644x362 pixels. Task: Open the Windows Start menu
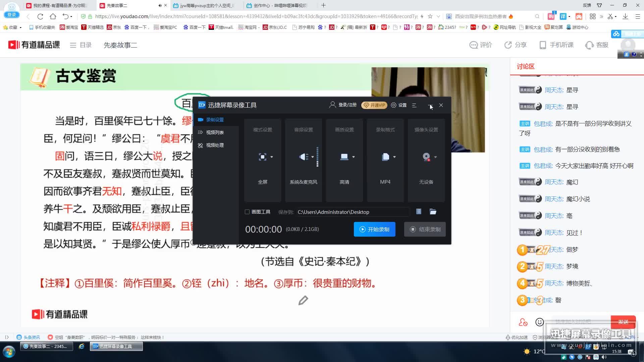coord(9,352)
